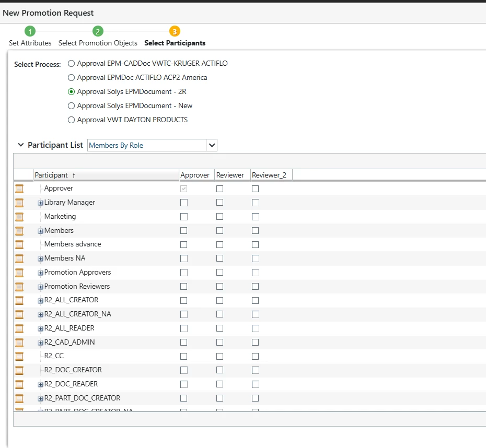The image size is (486, 448).
Task: Click the role icon beside Promotion Approvers
Action: click(19, 273)
